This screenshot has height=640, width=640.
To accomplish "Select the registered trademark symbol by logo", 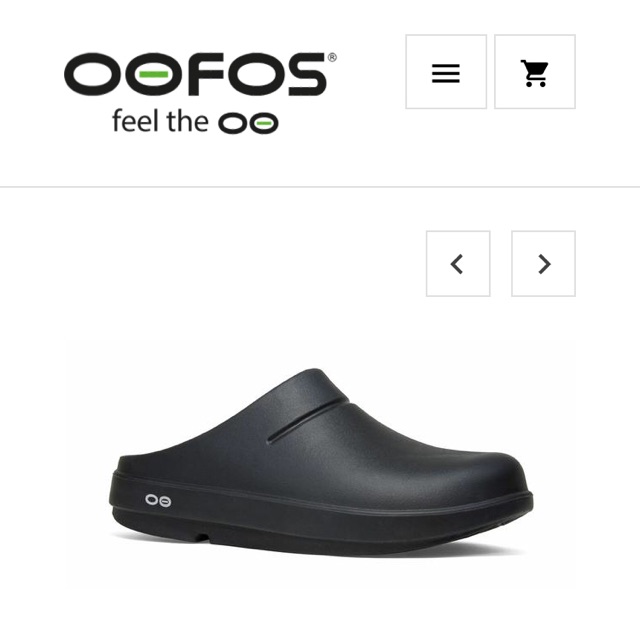I will [332, 58].
